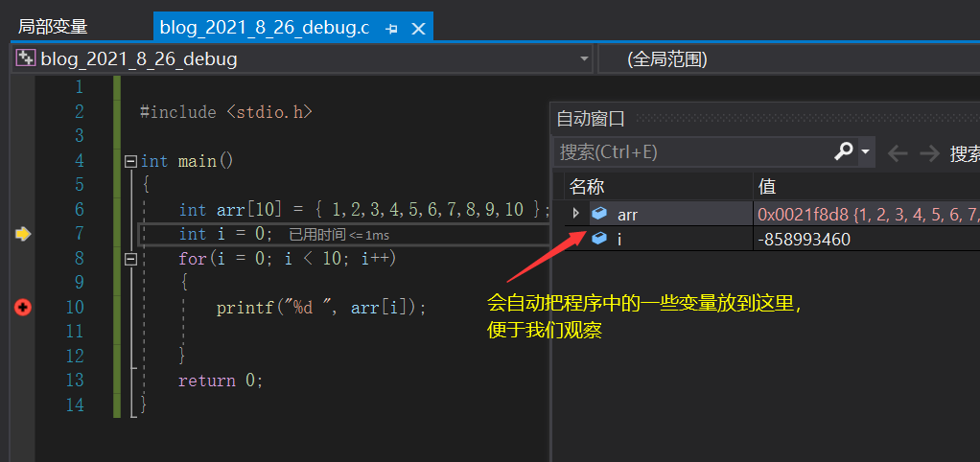980x462 pixels.
Task: Click the arr[10] array declaration line
Action: (x=364, y=210)
